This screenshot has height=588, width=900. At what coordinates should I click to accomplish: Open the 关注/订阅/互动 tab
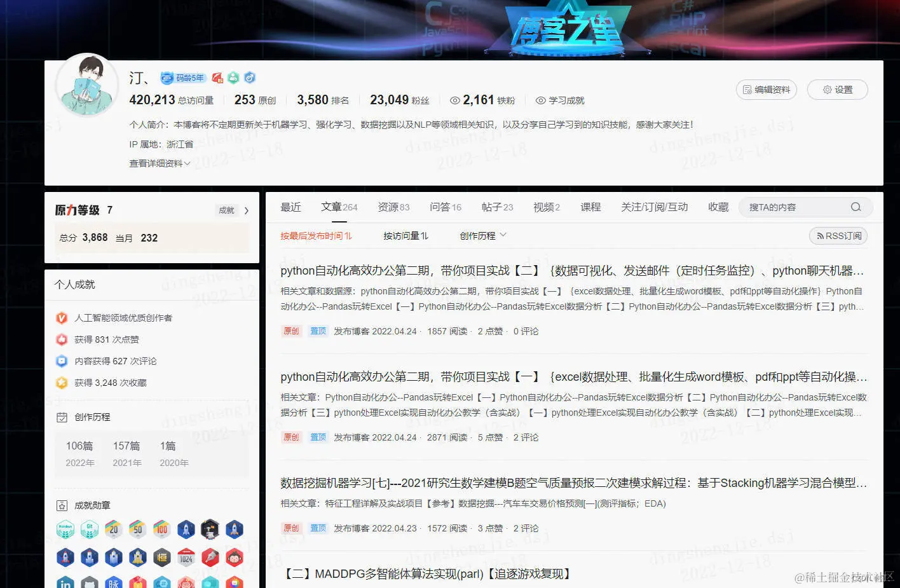[654, 207]
